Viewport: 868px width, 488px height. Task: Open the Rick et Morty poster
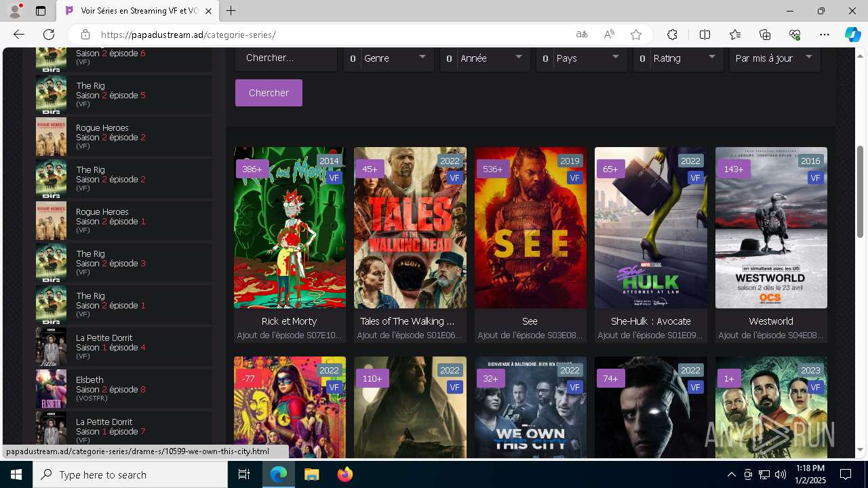(x=290, y=228)
